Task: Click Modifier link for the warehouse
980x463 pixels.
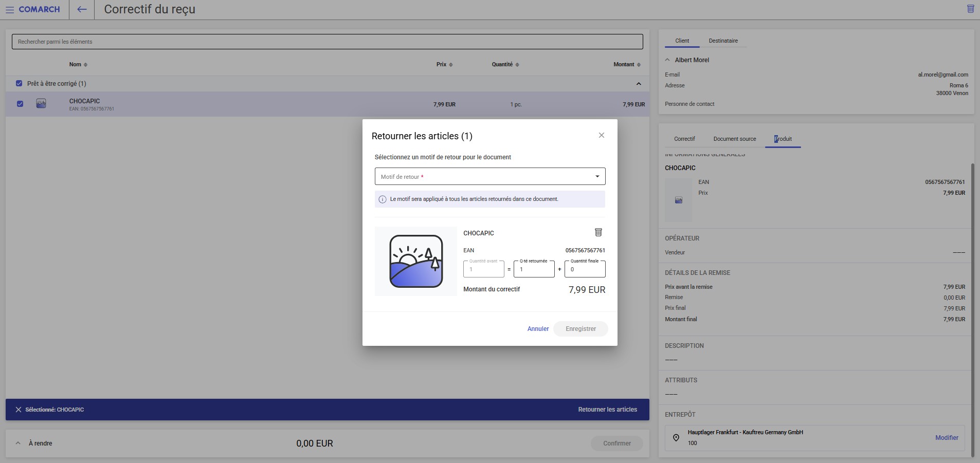Action: [946, 438]
